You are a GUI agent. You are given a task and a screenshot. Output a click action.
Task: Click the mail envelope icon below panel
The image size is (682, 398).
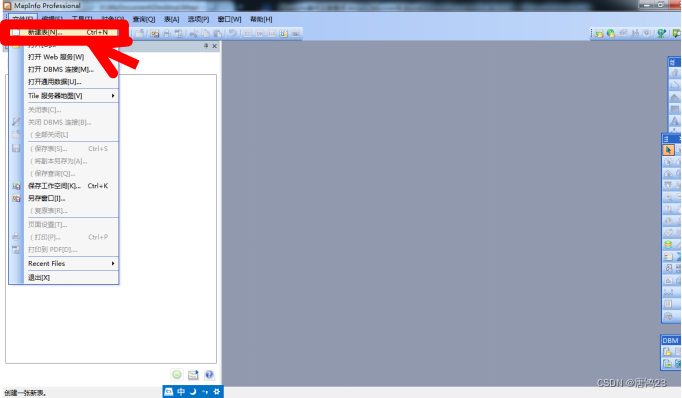tap(193, 375)
